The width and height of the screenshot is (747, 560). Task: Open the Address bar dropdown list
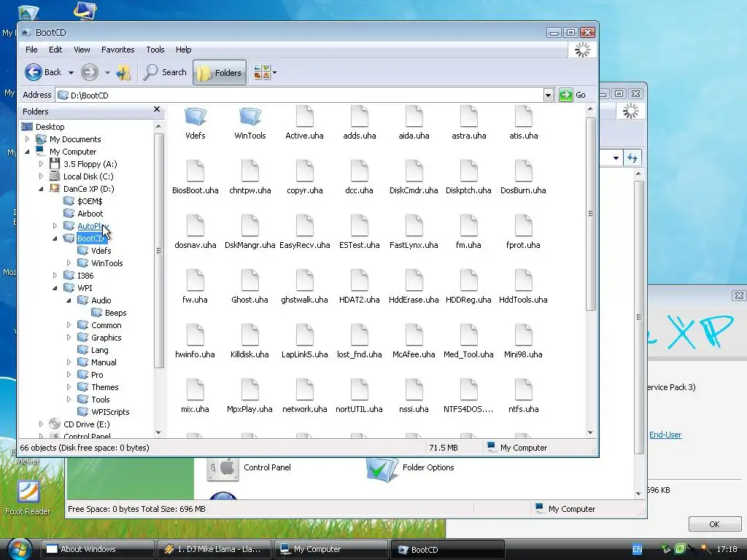[549, 95]
